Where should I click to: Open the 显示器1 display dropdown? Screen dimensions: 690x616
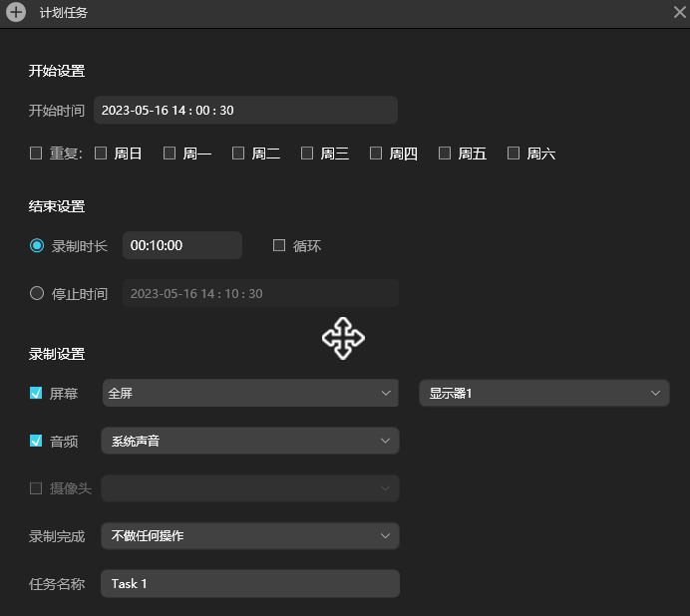[544, 393]
